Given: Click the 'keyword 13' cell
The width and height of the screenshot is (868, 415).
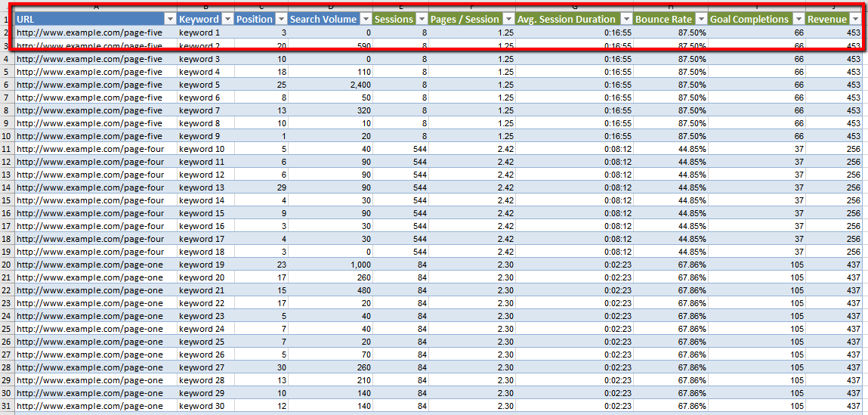Looking at the screenshot, I should (x=205, y=187).
